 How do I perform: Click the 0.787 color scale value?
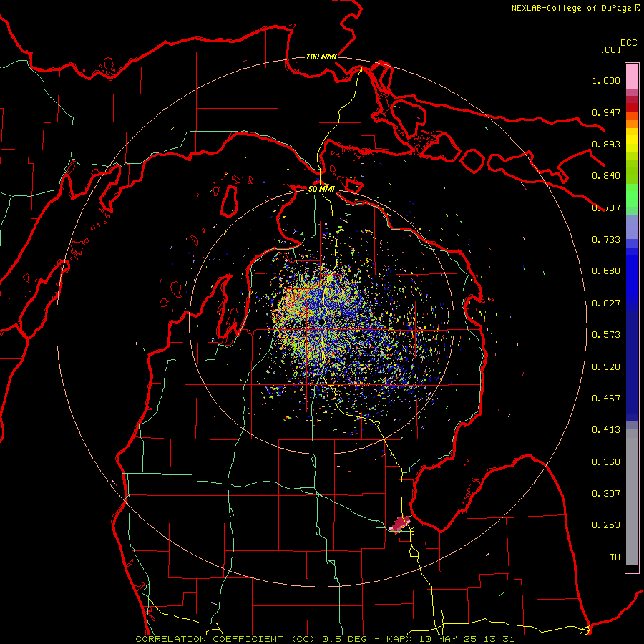606,208
